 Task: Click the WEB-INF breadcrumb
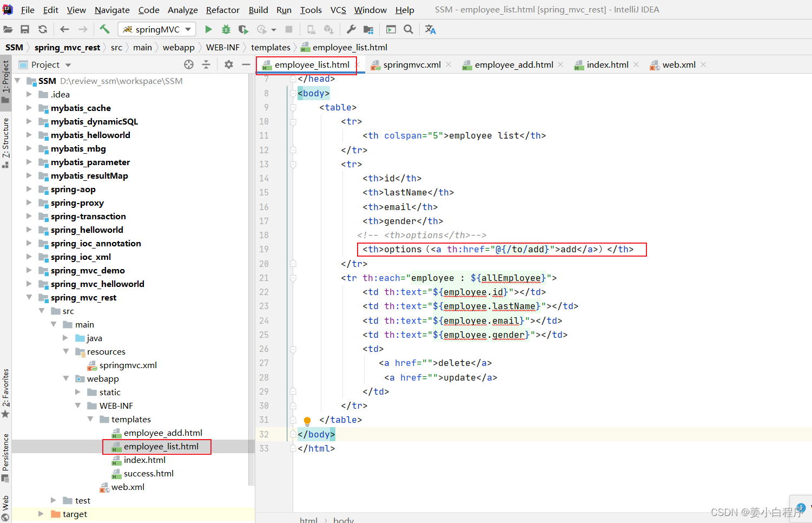[x=222, y=48]
